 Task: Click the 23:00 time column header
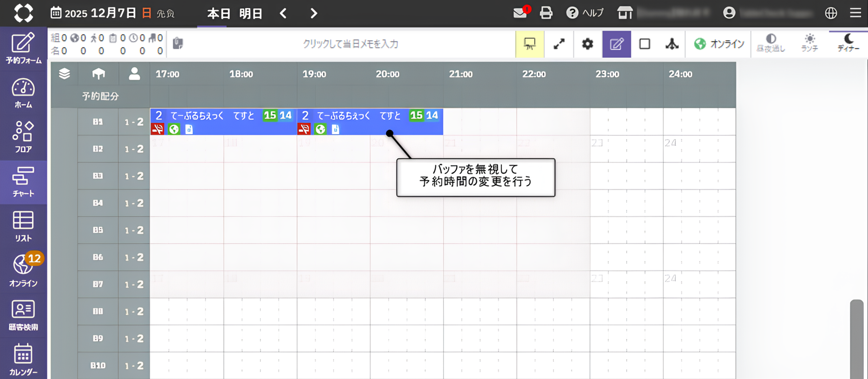607,74
